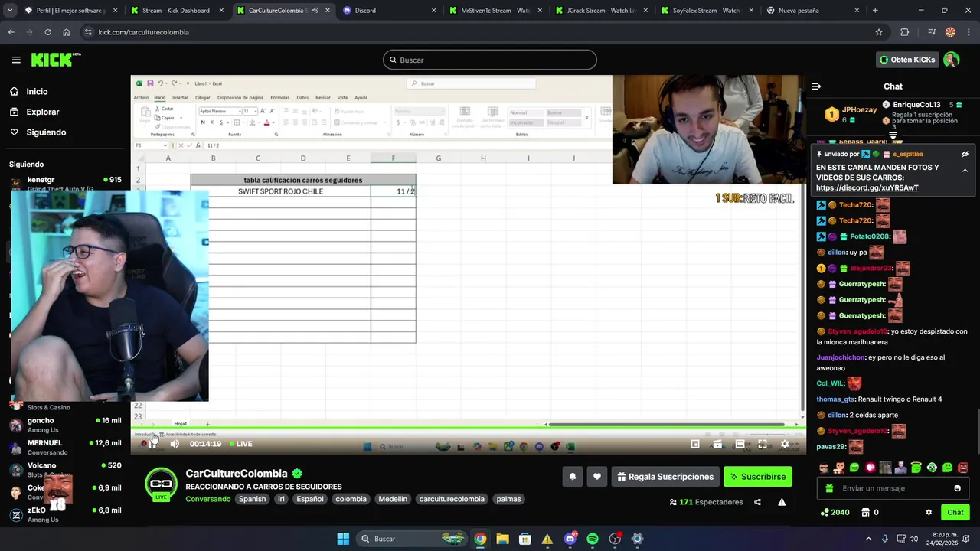Open video player settings gear

pos(785,444)
